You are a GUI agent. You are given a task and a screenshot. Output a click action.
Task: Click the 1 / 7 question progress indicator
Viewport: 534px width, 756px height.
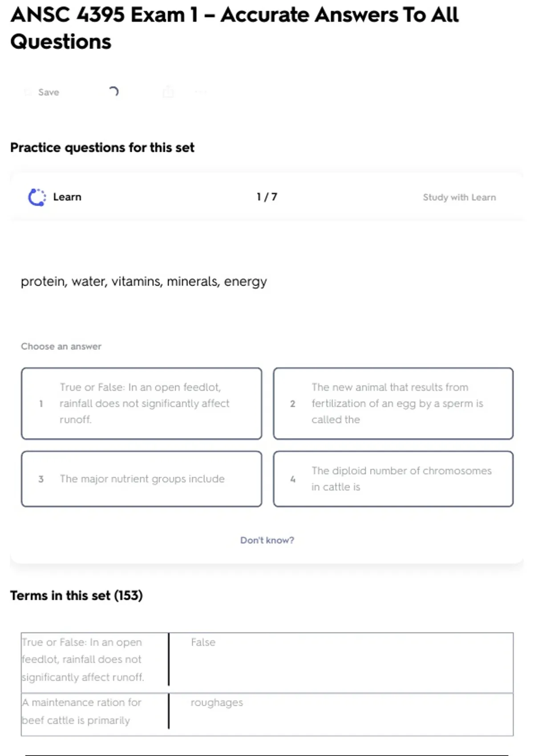click(267, 197)
